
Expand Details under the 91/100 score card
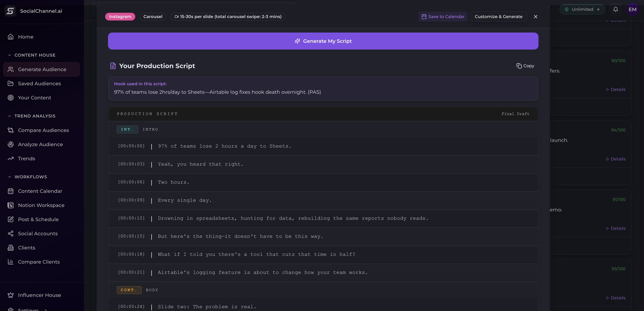(x=615, y=228)
